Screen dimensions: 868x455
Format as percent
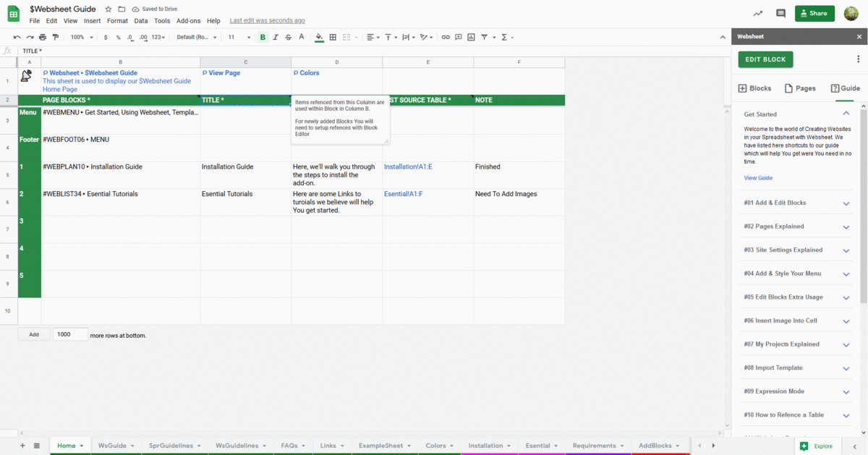119,37
